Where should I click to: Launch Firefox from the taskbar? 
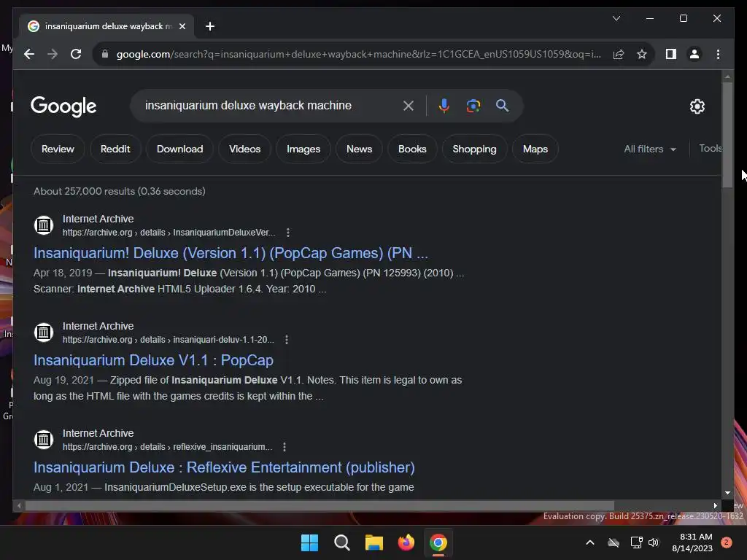(406, 542)
